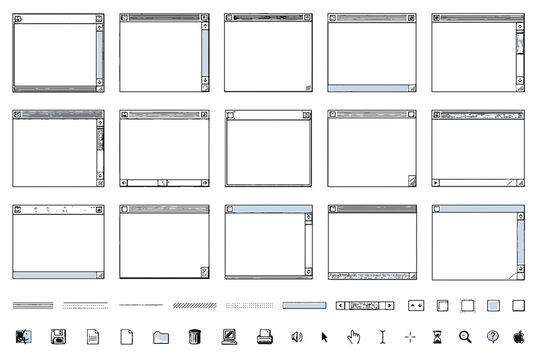The width and height of the screenshot is (540, 360).
Task: Select window with white speckled title and blue footer
Action: pyautogui.click(x=58, y=242)
